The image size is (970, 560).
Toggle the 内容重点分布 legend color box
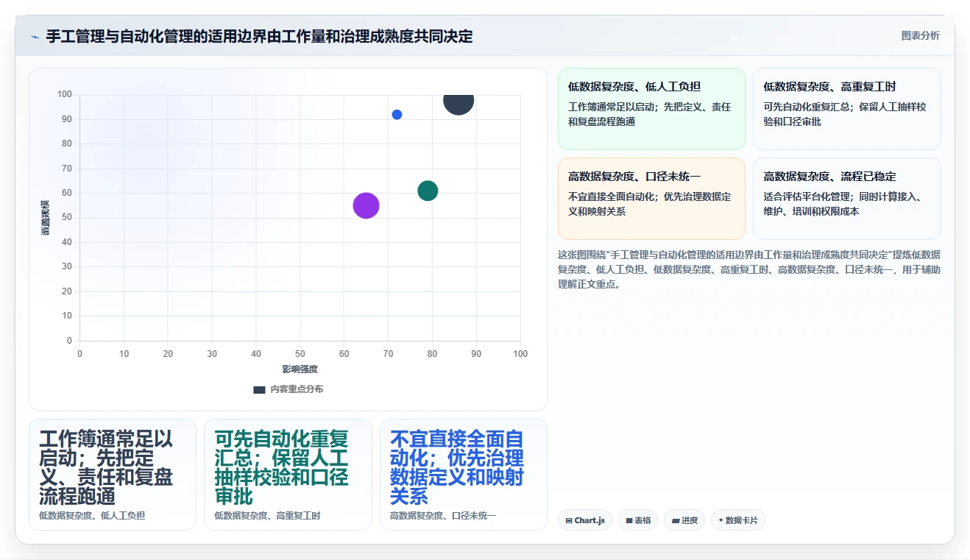259,389
